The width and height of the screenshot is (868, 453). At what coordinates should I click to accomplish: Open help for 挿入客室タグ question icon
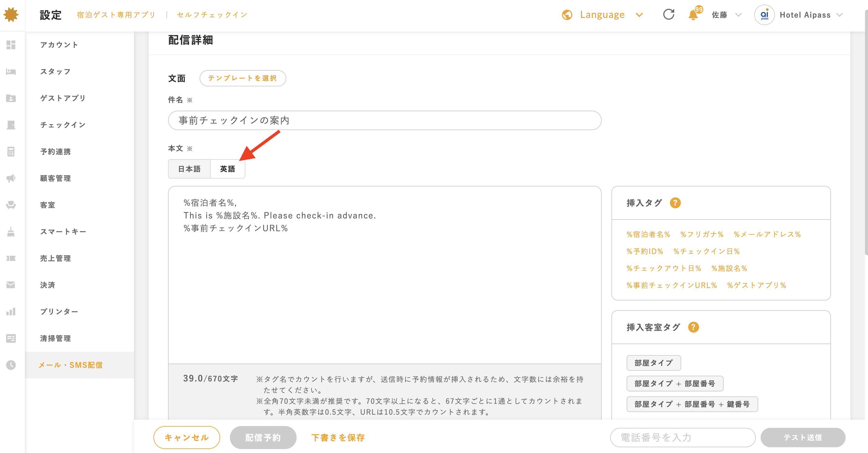pyautogui.click(x=693, y=327)
